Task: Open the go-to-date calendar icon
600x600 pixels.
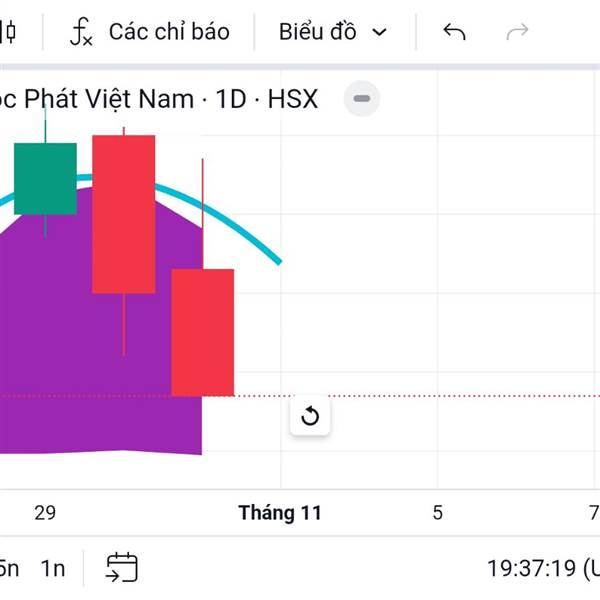Action: point(122,568)
